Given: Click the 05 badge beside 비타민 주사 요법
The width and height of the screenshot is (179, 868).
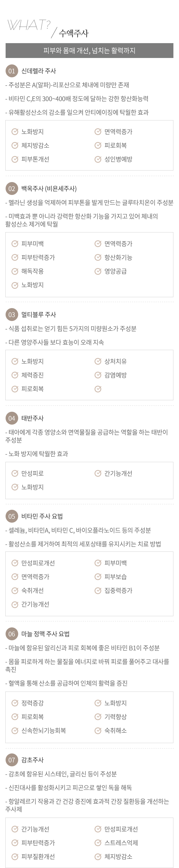Looking at the screenshot, I should (12, 516).
